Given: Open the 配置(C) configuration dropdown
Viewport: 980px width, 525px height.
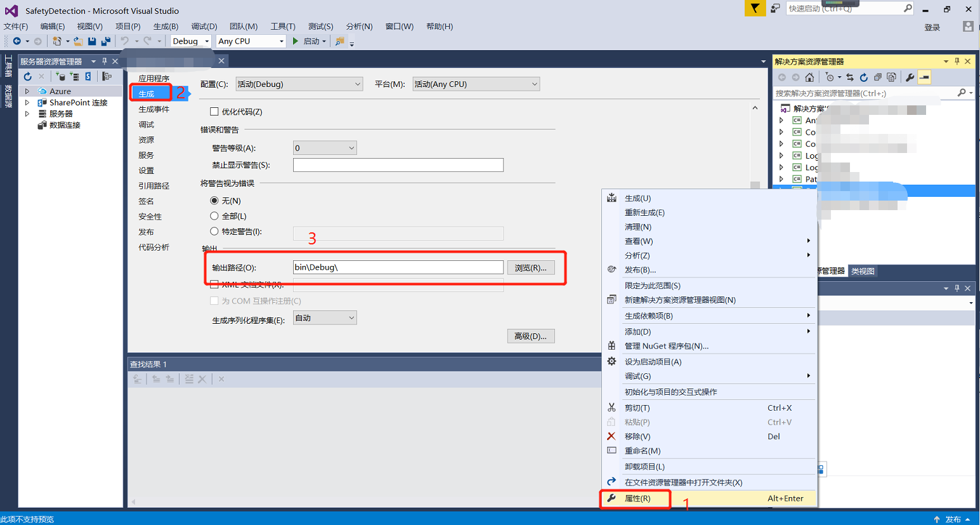Looking at the screenshot, I should (x=299, y=84).
